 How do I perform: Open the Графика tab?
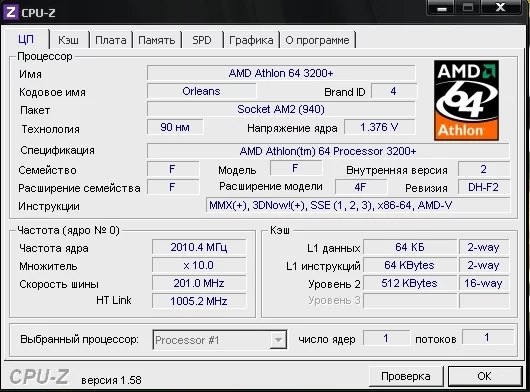click(x=251, y=40)
